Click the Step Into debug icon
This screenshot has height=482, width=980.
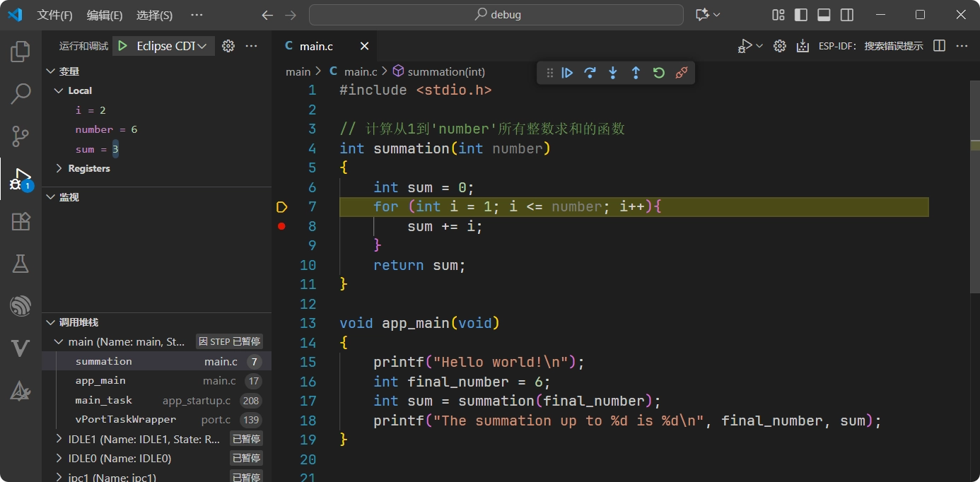(x=612, y=72)
